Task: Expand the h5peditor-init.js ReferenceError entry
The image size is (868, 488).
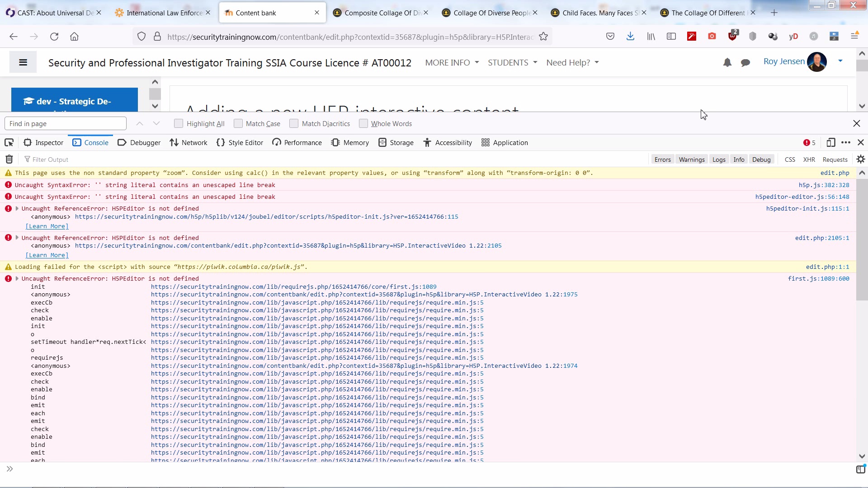Action: (x=17, y=208)
